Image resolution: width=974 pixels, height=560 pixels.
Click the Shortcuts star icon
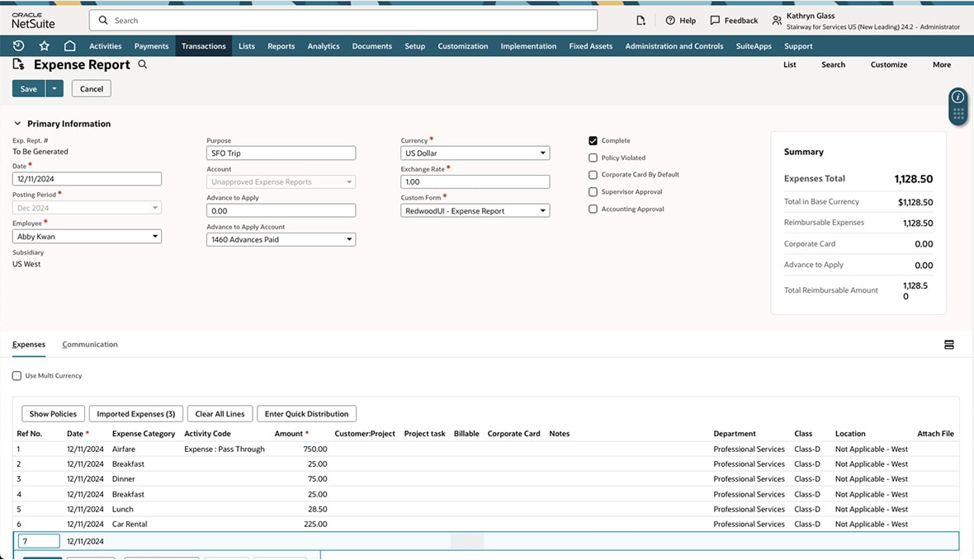45,46
